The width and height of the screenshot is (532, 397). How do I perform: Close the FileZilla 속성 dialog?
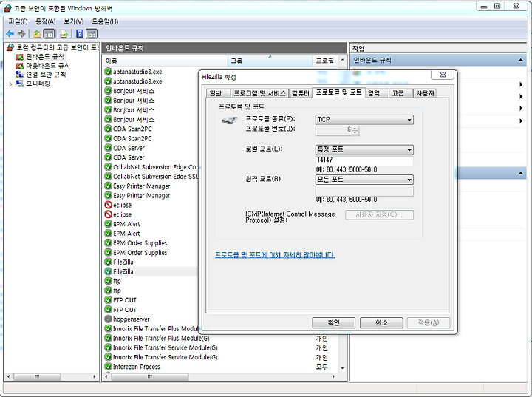click(443, 75)
